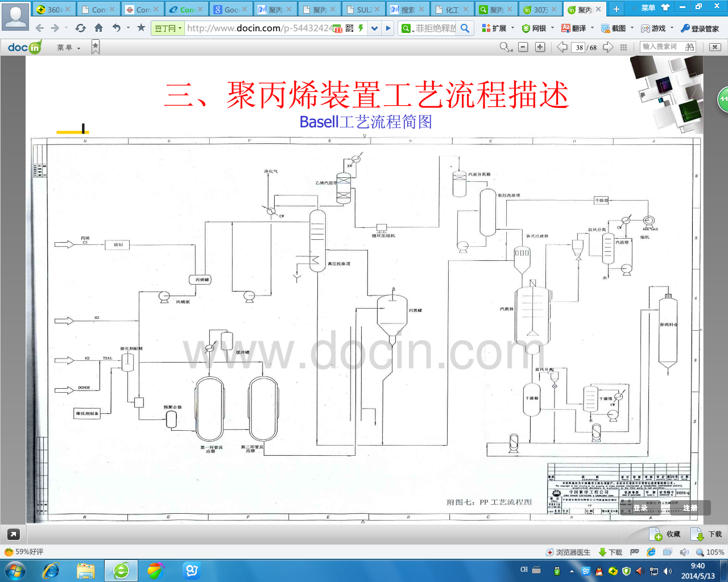Open the document zoom magnifier tool

pyautogui.click(x=506, y=47)
